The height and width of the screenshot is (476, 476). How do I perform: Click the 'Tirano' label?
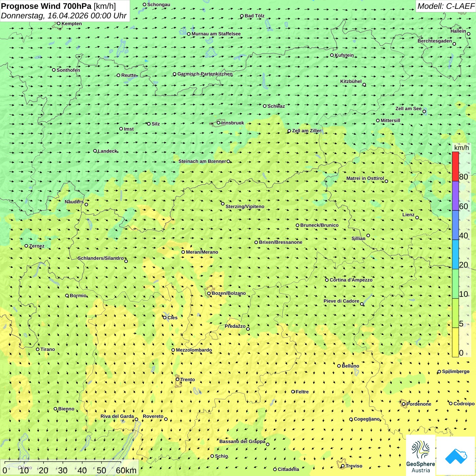pyautogui.click(x=48, y=349)
